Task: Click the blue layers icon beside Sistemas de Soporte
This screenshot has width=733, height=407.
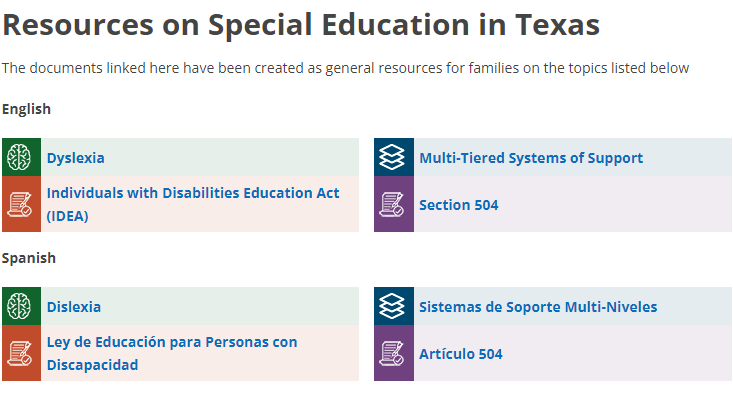Action: click(393, 306)
